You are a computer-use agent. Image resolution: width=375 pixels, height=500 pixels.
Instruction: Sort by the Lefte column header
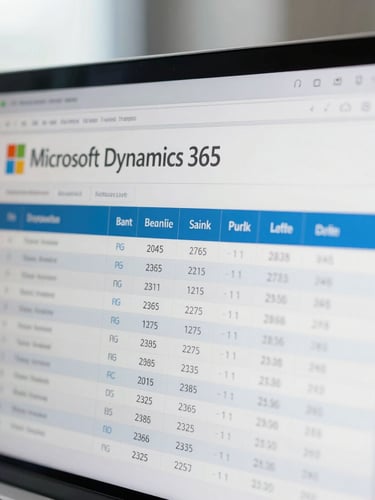(281, 228)
